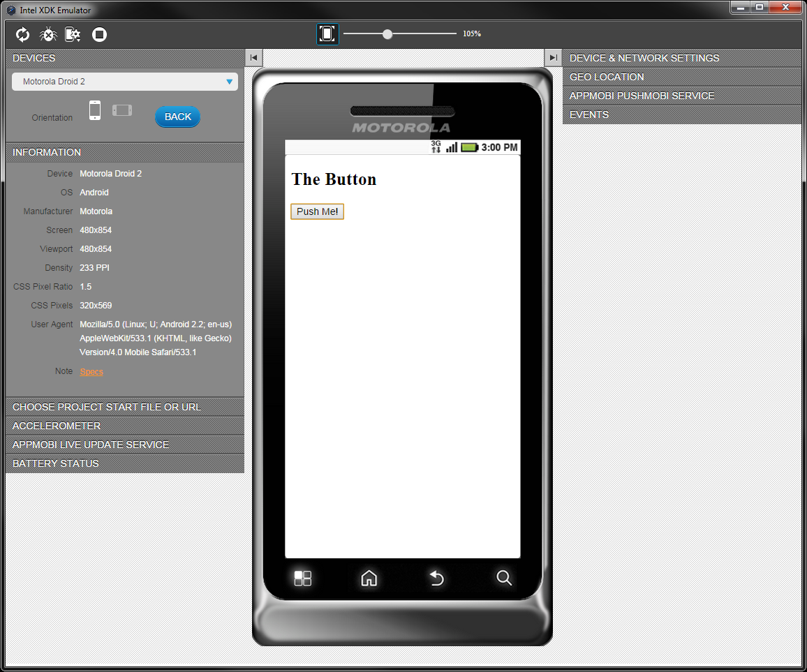Expand CHOOSE PROJECT START FILE OR URL
This screenshot has width=807, height=672.
point(125,407)
